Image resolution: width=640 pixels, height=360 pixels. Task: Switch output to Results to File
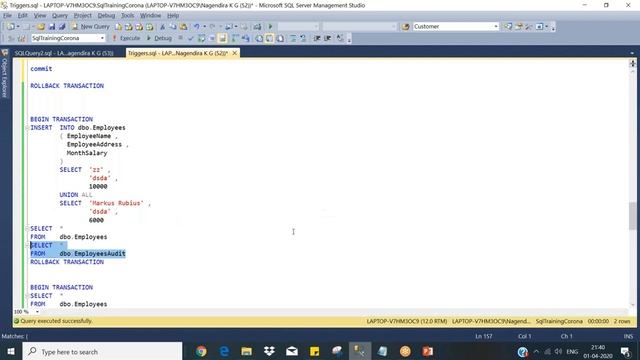(x=280, y=38)
